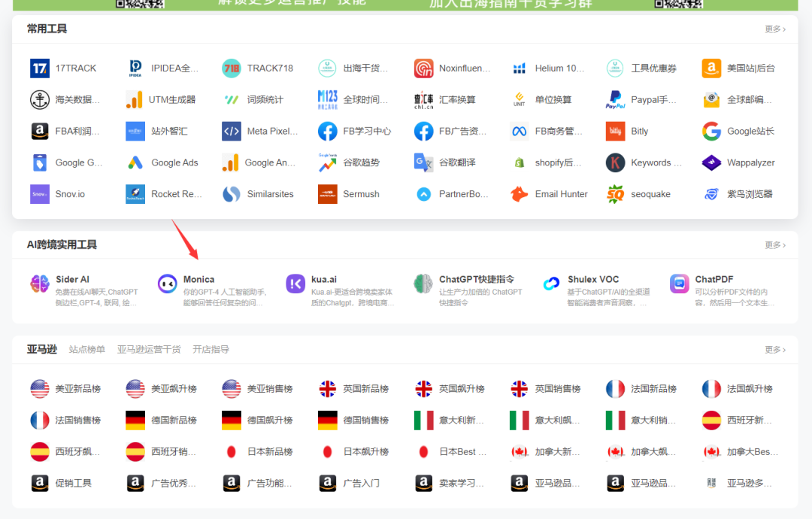Switch to the 亚马逊运营干货 tab
812x519 pixels.
point(149,350)
